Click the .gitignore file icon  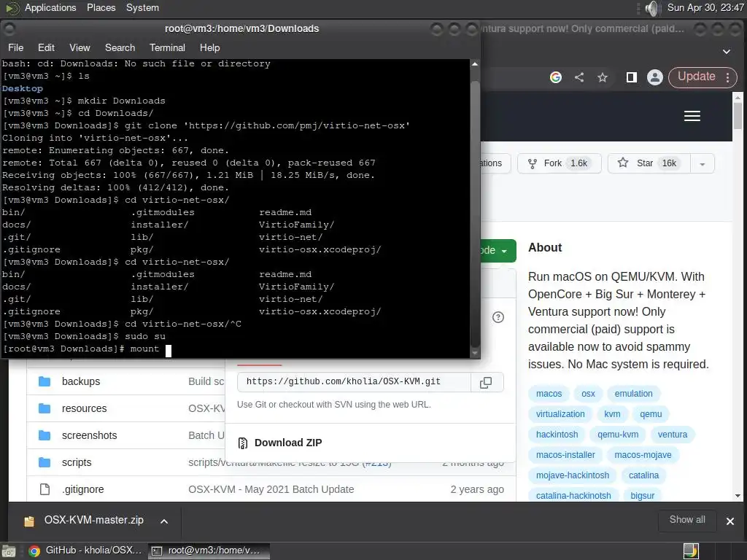coord(44,489)
